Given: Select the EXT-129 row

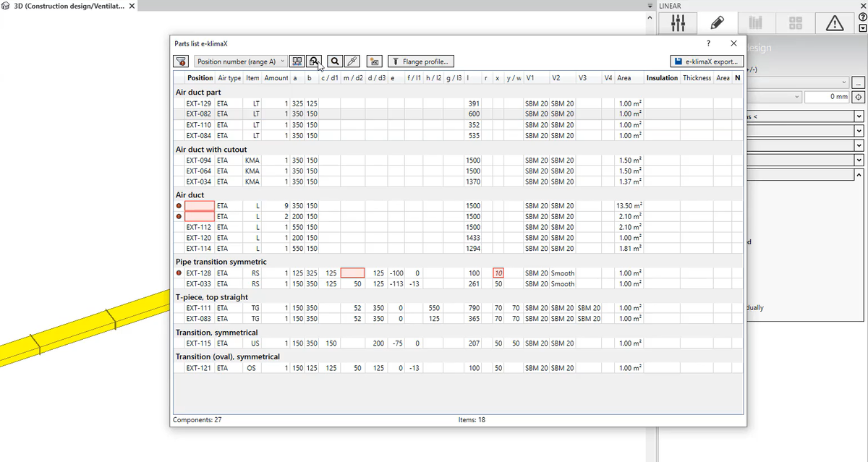Looking at the screenshot, I should pyautogui.click(x=459, y=103).
